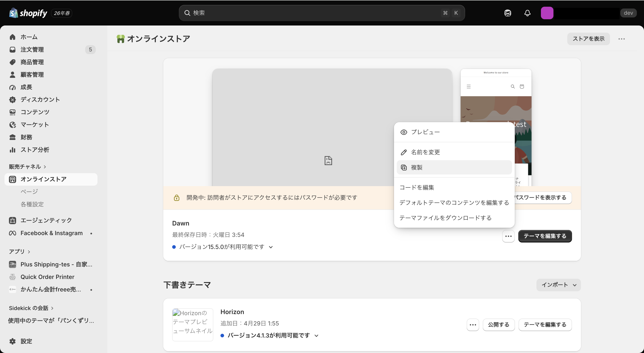Click the 設定 gear icon
The width and height of the screenshot is (644, 353).
coord(13,341)
